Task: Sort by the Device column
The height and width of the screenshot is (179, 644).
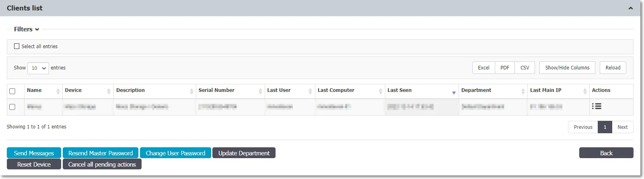Action: (x=88, y=91)
